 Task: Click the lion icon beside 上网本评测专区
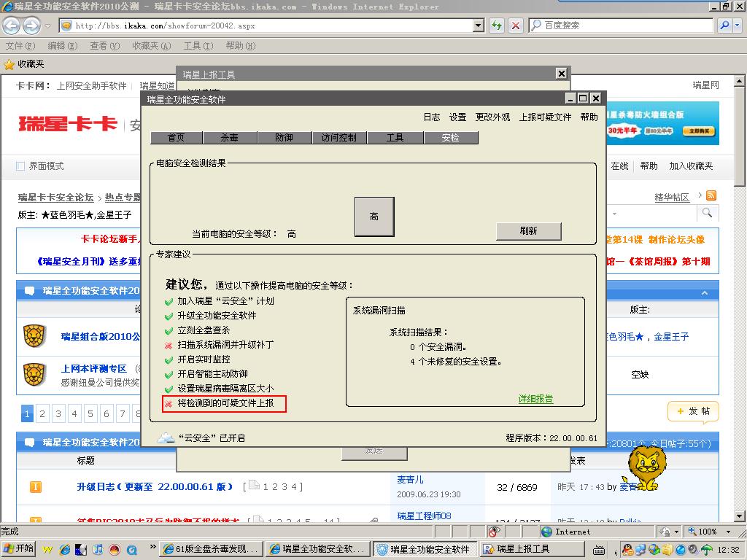point(34,374)
